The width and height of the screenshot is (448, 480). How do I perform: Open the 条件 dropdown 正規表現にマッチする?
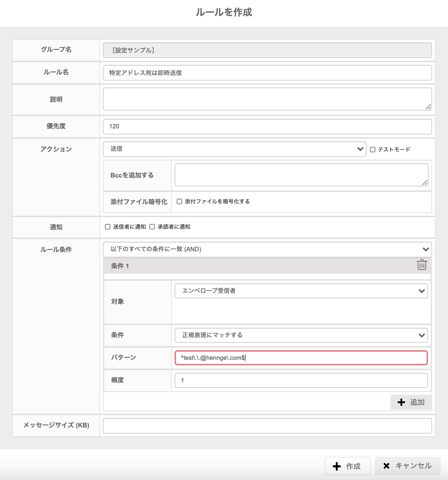tap(301, 335)
